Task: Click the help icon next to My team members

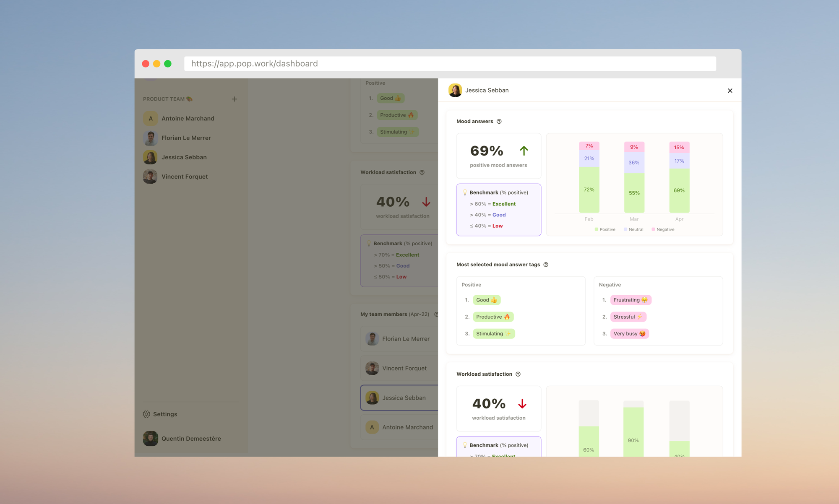Action: [x=436, y=314]
